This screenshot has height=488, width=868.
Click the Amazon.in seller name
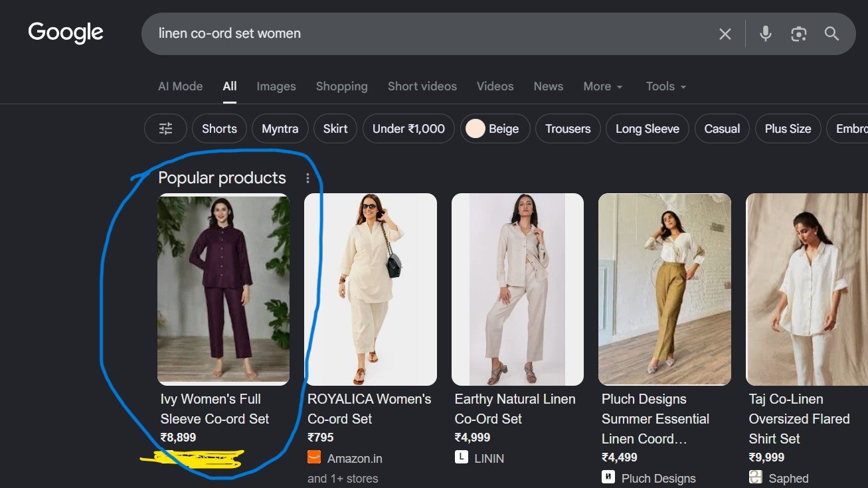(355, 458)
